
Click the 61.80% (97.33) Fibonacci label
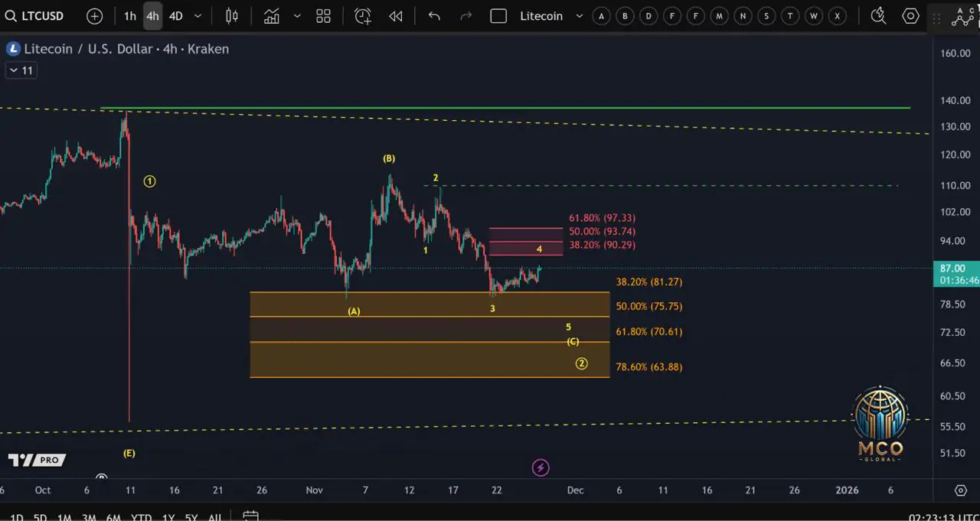click(x=602, y=218)
